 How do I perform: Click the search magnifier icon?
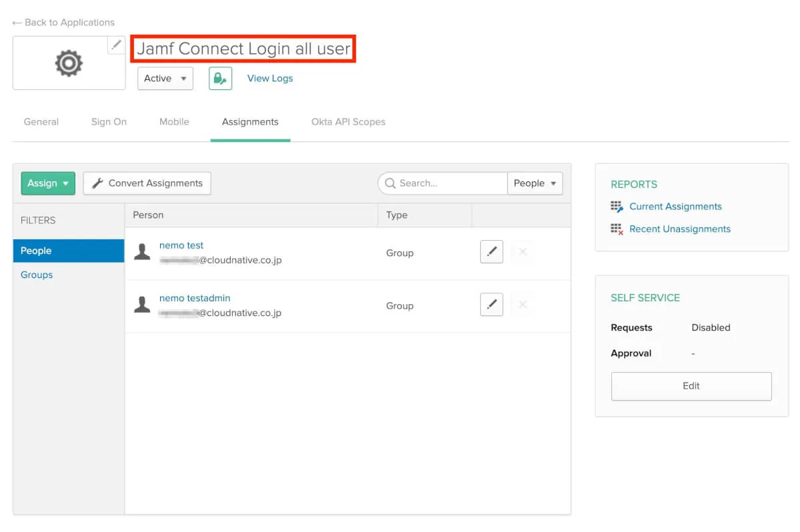pyautogui.click(x=391, y=183)
